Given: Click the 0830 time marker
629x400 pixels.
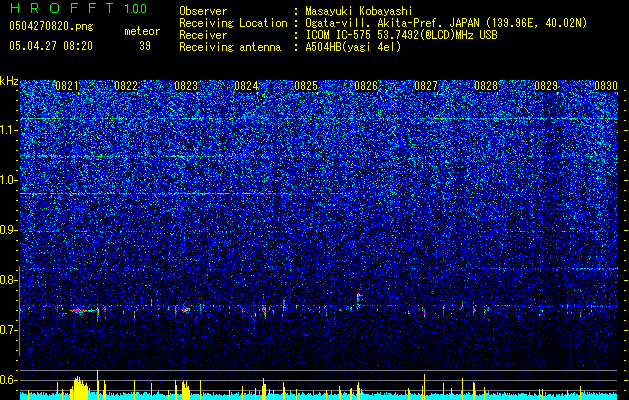Looking at the screenshot, I should click(x=606, y=86).
